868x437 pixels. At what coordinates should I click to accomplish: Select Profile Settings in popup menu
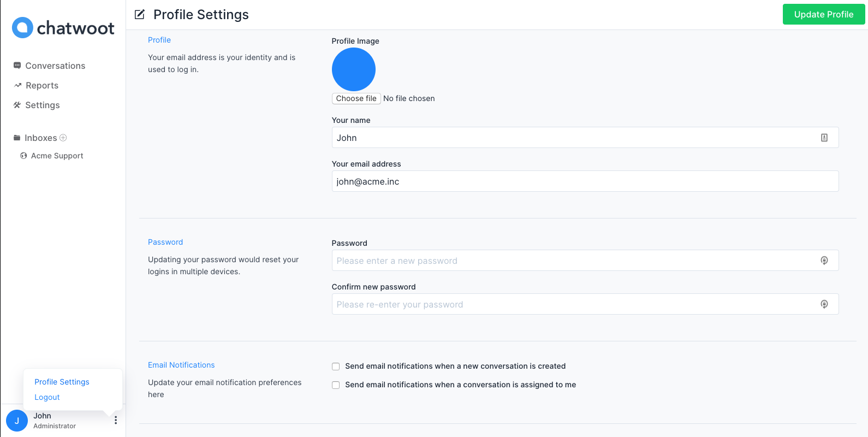tap(62, 382)
